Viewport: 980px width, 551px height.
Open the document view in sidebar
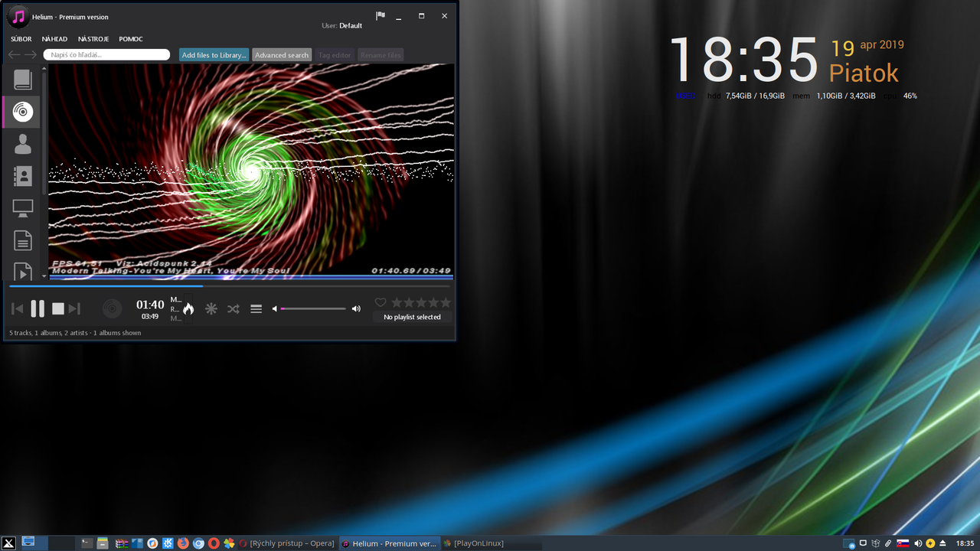[x=23, y=240]
